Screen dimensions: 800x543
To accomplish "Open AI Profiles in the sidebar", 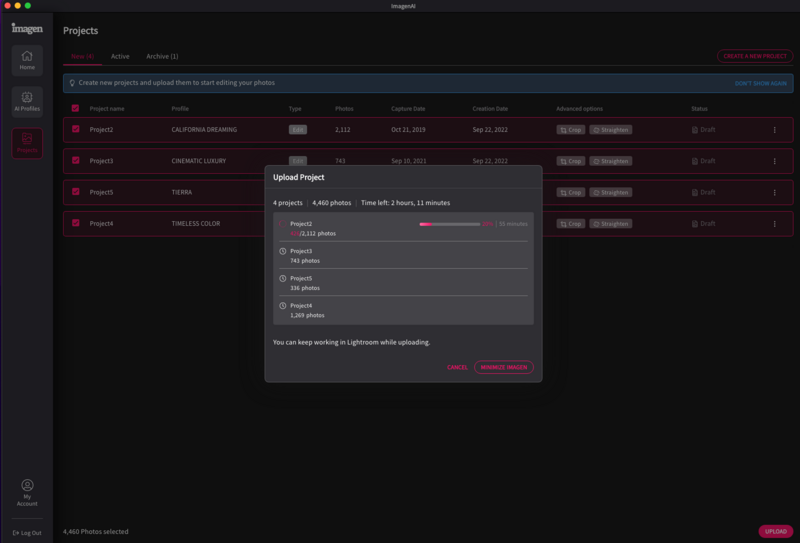I will coord(27,102).
